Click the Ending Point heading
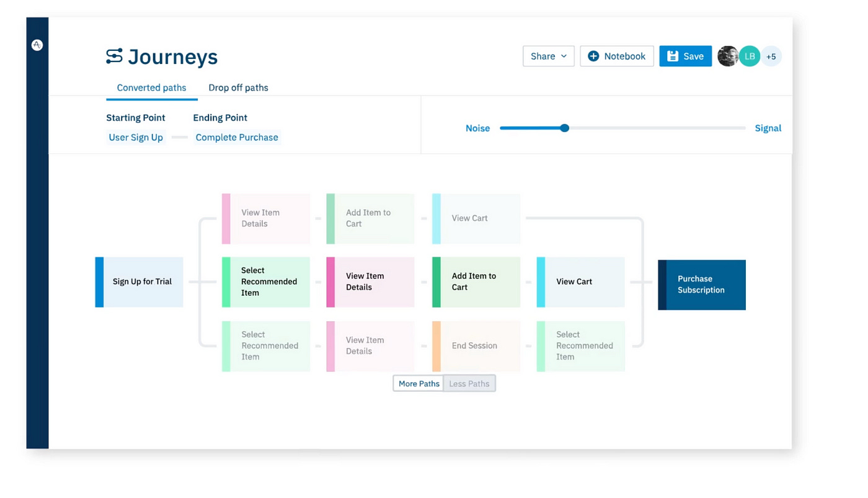Image resolution: width=868 pixels, height=498 pixels. click(x=220, y=118)
